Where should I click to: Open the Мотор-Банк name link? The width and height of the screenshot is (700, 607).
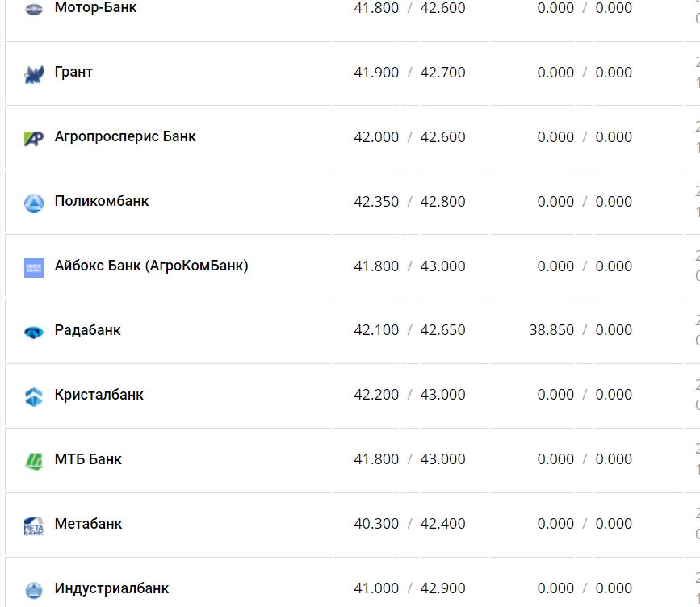point(95,7)
